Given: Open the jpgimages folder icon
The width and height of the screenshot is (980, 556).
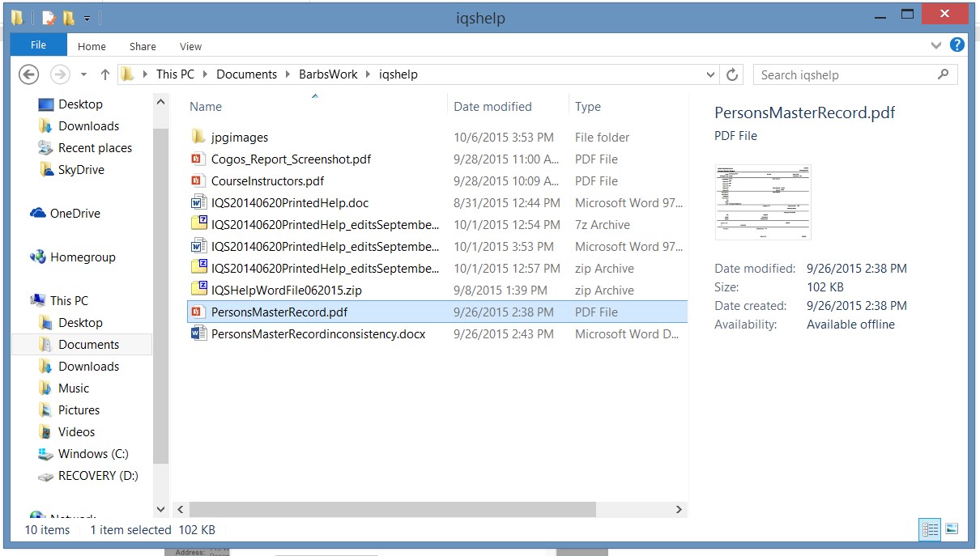Looking at the screenshot, I should 198,138.
